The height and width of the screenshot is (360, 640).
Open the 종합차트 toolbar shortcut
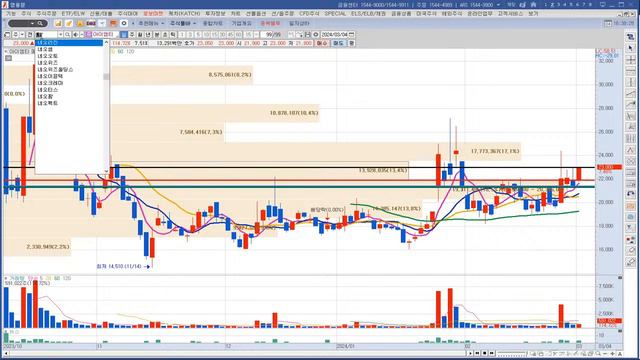213,23
